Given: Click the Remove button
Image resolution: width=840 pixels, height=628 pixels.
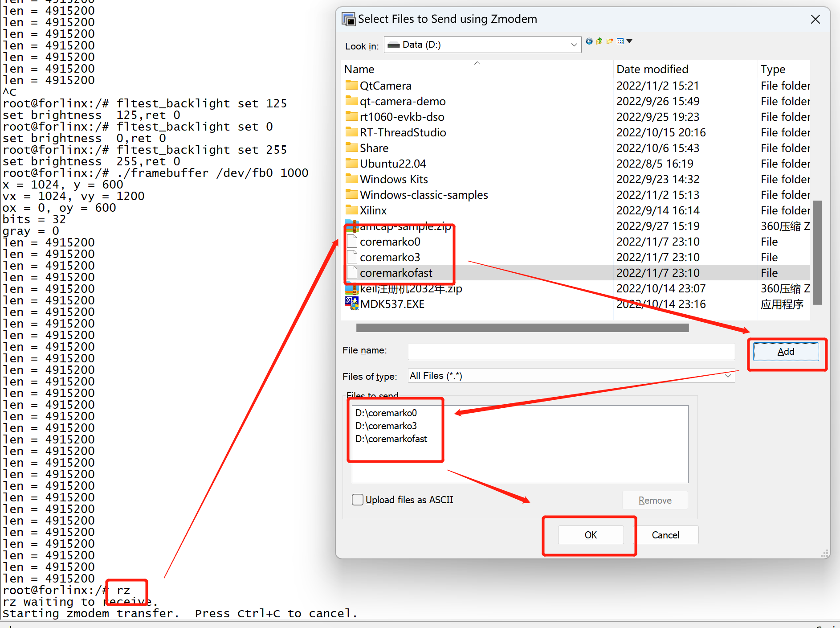Looking at the screenshot, I should [x=655, y=500].
